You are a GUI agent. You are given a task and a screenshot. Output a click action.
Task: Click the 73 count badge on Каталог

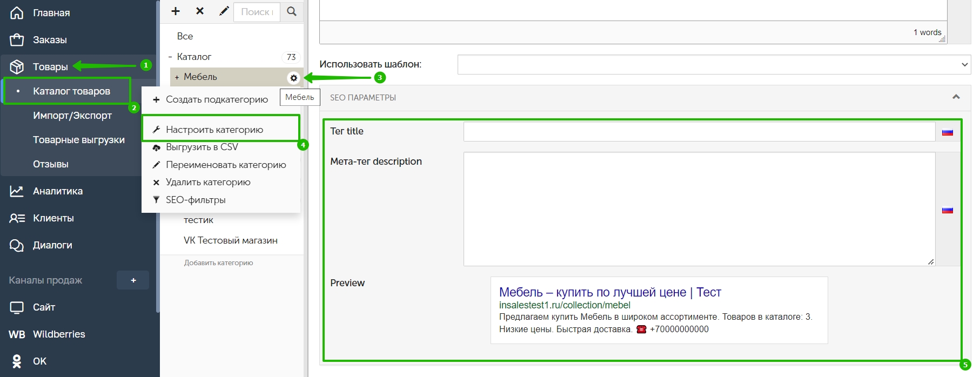pyautogui.click(x=291, y=57)
